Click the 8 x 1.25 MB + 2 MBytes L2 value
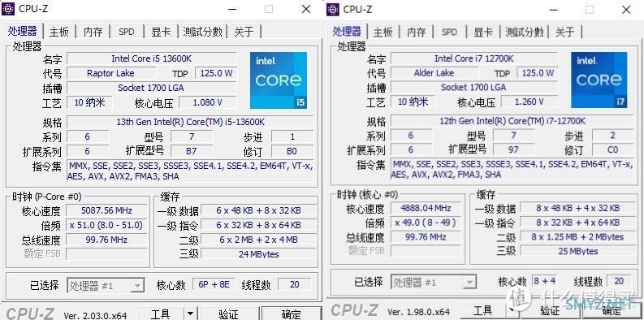Image resolution: width=644 pixels, height=320 pixels. click(x=578, y=236)
